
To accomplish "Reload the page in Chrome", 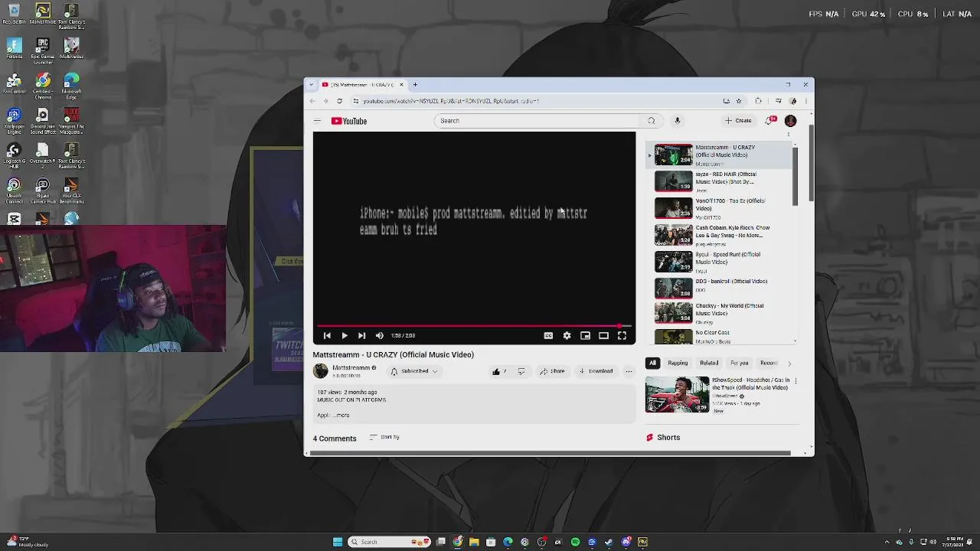I will click(x=339, y=101).
